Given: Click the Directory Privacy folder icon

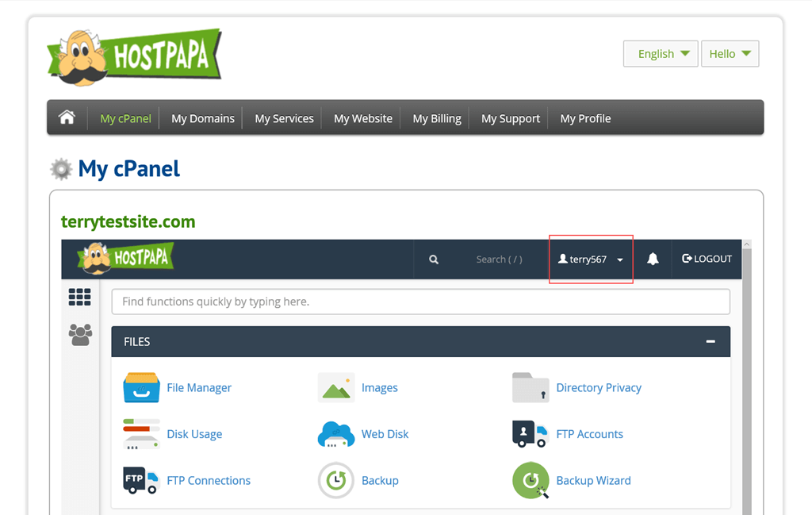Looking at the screenshot, I should point(530,387).
